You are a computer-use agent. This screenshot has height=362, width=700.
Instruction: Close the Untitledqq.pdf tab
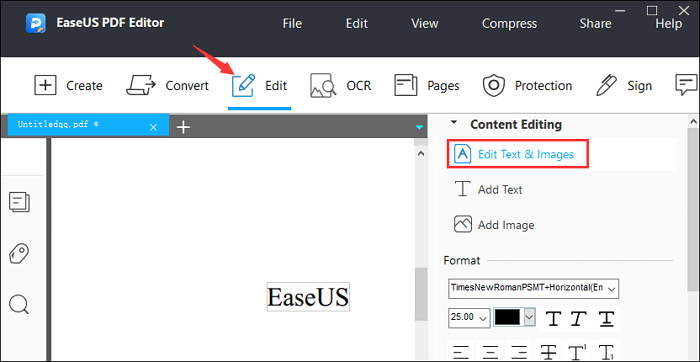(x=153, y=128)
